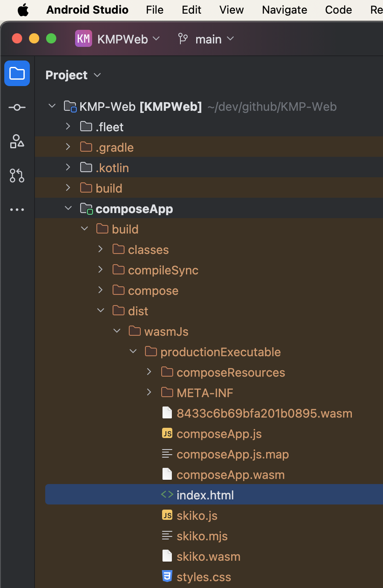This screenshot has width=383, height=588.
Task: Click the file icon of 8433c6b69bfa201b0895.wasm
Action: [x=167, y=413]
